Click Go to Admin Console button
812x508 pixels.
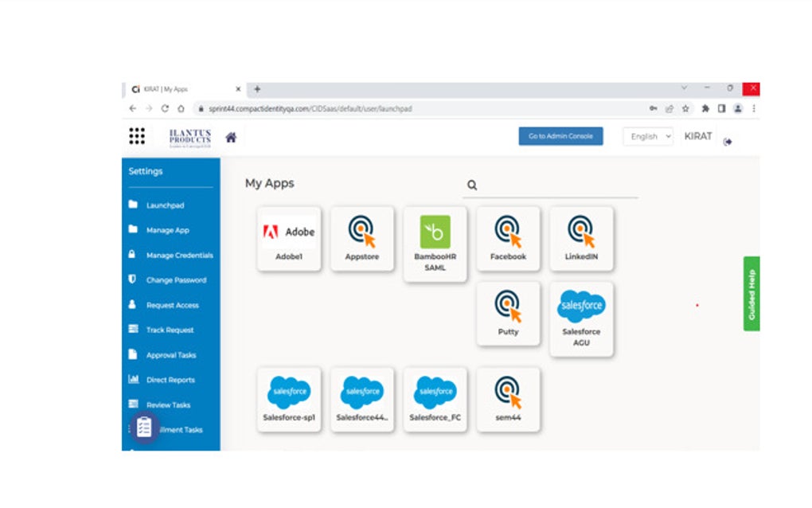(x=561, y=136)
